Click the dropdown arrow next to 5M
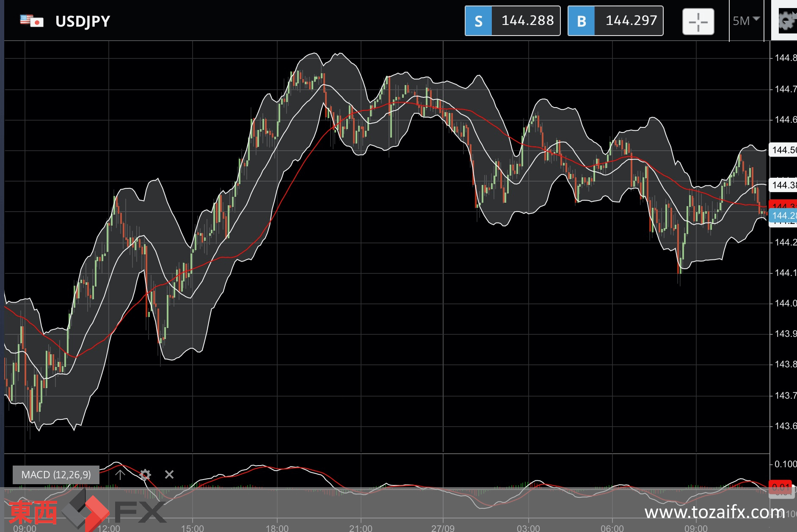The image size is (797, 532). pos(756,19)
